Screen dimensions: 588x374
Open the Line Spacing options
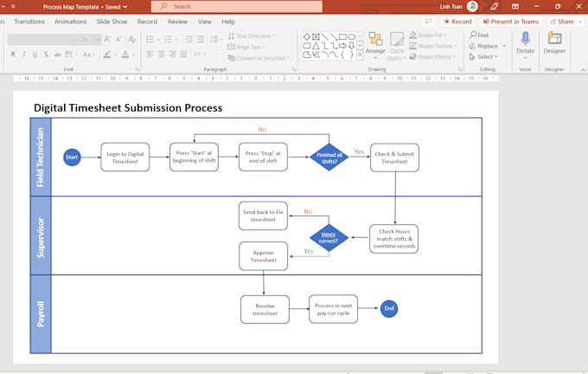tap(216, 39)
